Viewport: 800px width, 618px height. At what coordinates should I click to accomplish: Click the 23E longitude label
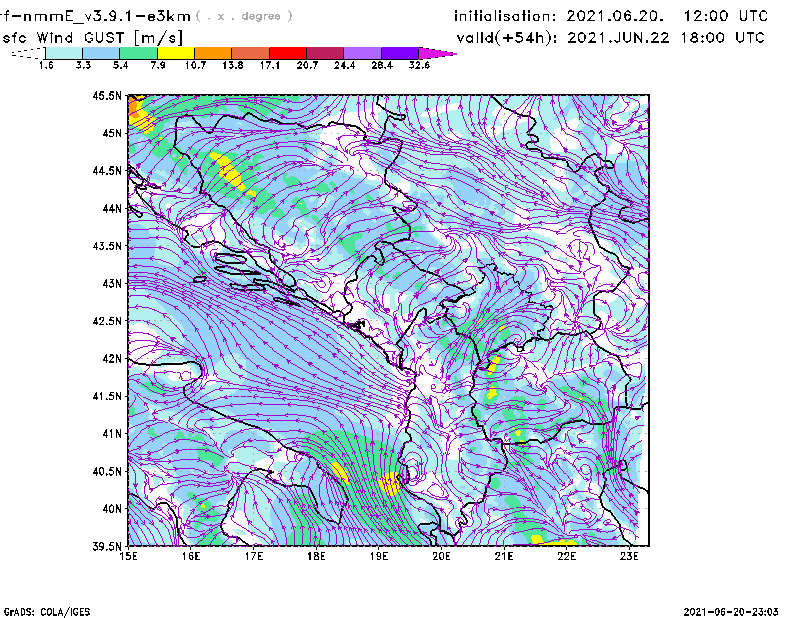pyautogui.click(x=629, y=556)
